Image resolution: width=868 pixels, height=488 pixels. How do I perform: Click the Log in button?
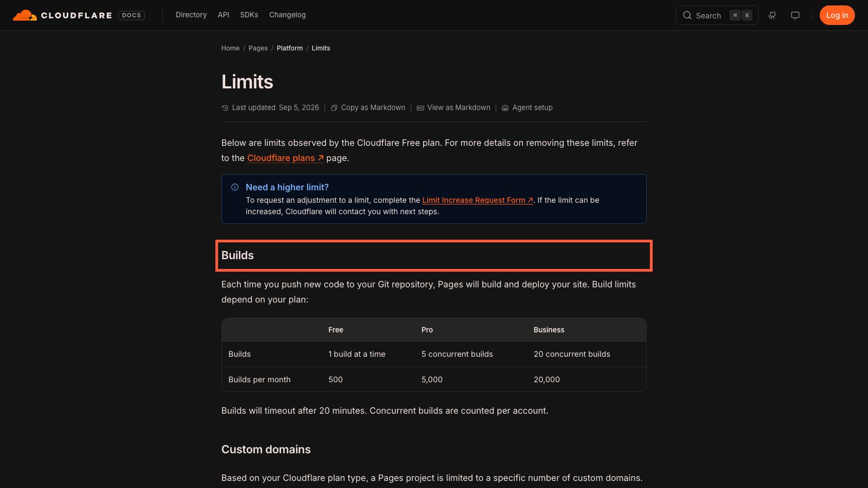pyautogui.click(x=837, y=15)
